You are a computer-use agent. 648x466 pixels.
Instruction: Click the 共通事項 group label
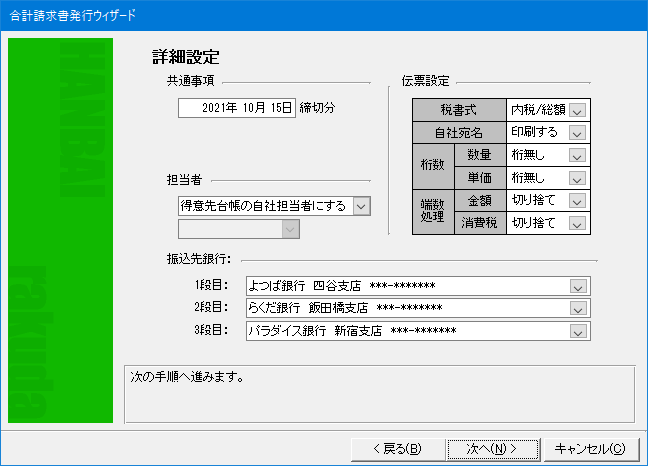tap(191, 81)
